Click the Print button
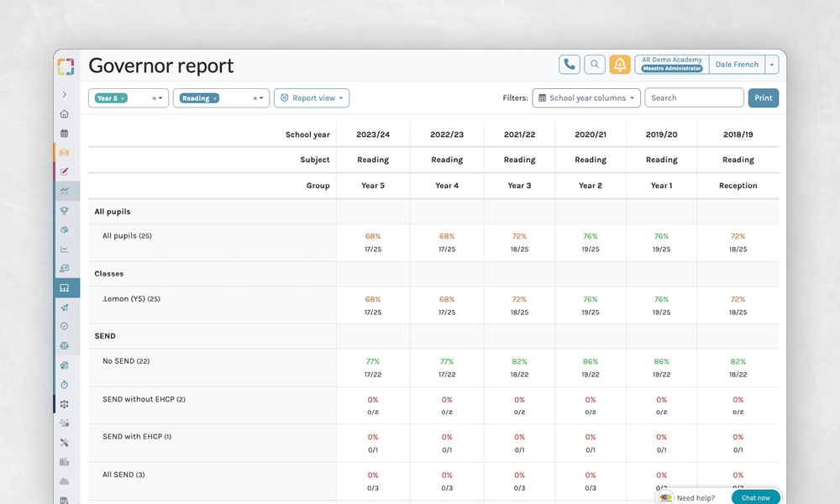Screen dimensions: 840x504 pyautogui.click(x=763, y=98)
